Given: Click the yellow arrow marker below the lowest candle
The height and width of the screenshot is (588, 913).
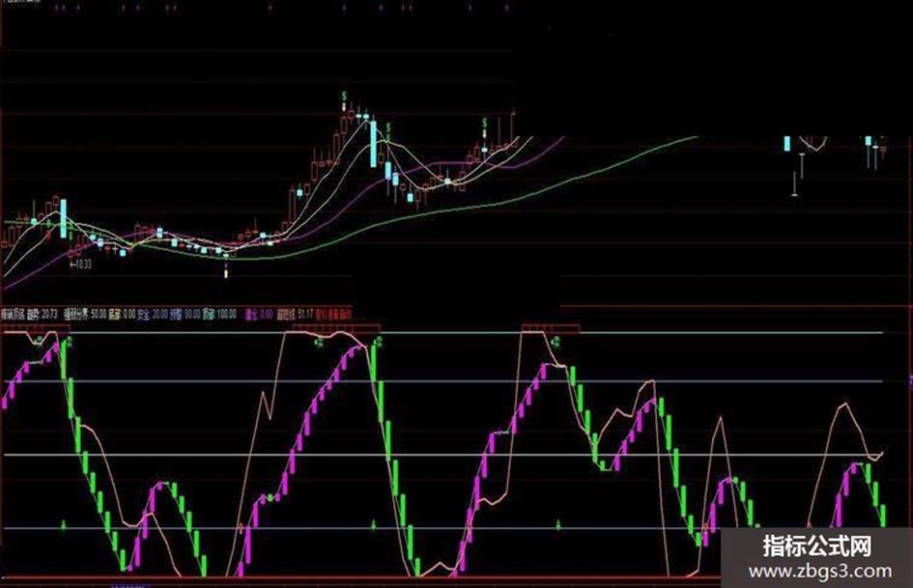Looking at the screenshot, I should pyautogui.click(x=226, y=272).
